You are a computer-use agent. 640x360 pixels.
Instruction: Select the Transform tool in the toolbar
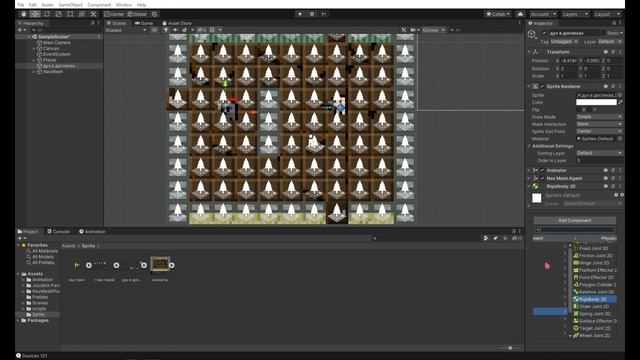(82, 14)
